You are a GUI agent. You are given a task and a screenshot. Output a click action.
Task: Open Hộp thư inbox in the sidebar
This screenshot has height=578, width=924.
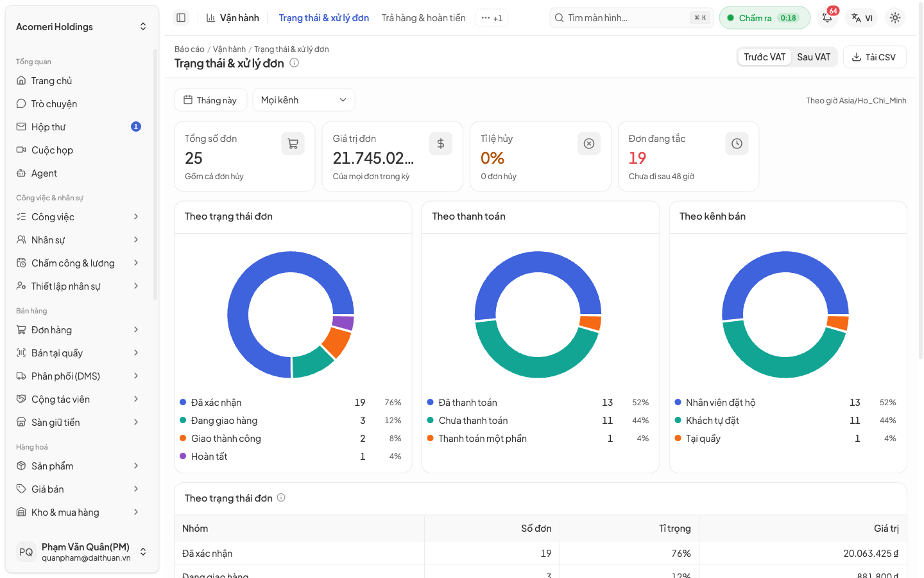pos(78,127)
